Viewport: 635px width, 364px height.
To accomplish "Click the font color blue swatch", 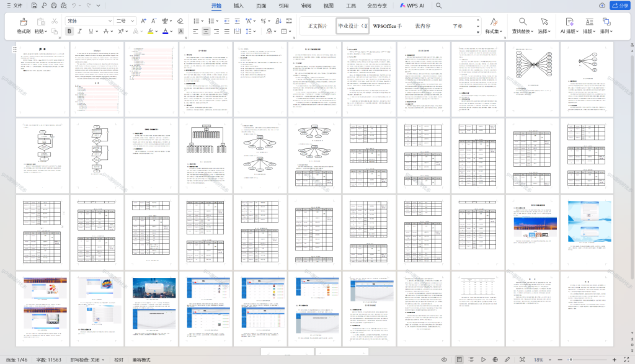I will click(165, 31).
